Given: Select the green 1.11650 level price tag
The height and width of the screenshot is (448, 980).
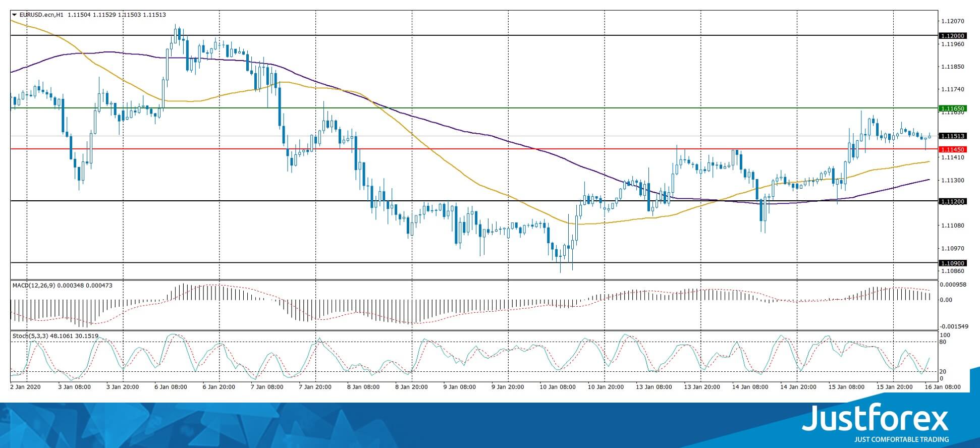Looking at the screenshot, I should click(952, 108).
